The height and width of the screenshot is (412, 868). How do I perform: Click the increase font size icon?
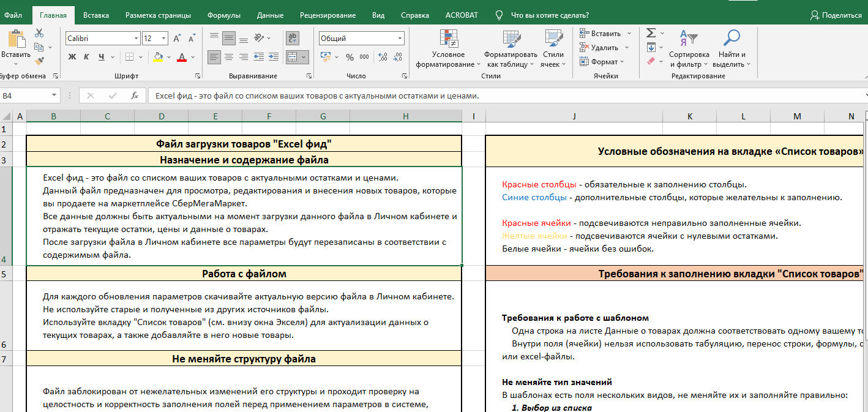[177, 39]
